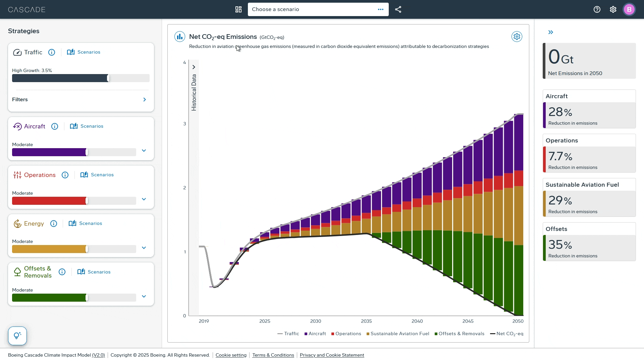
Task: Expand the Aircraft Moderate options chevron
Action: click(x=144, y=151)
